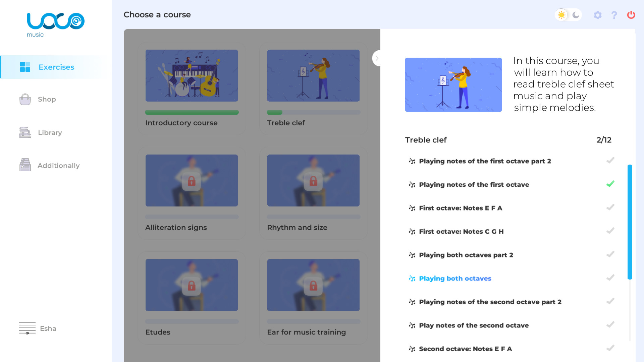Image resolution: width=644 pixels, height=362 pixels.
Task: Click the green progress bar under Introductory course
Action: point(192,112)
